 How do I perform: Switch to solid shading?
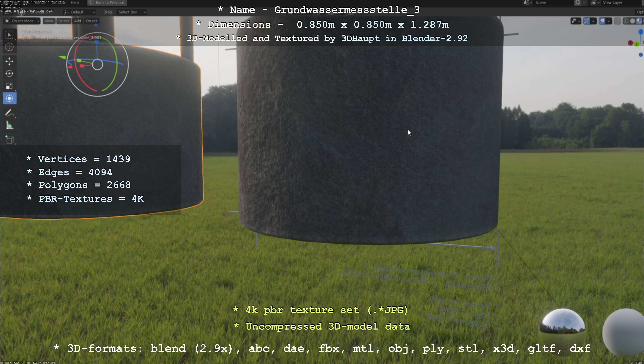click(632, 21)
